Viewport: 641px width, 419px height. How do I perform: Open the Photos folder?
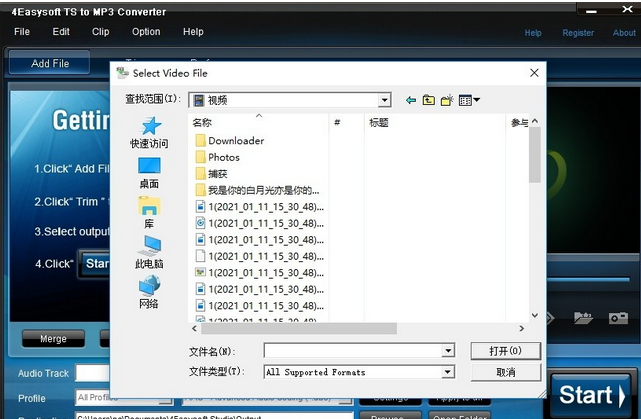(218, 157)
